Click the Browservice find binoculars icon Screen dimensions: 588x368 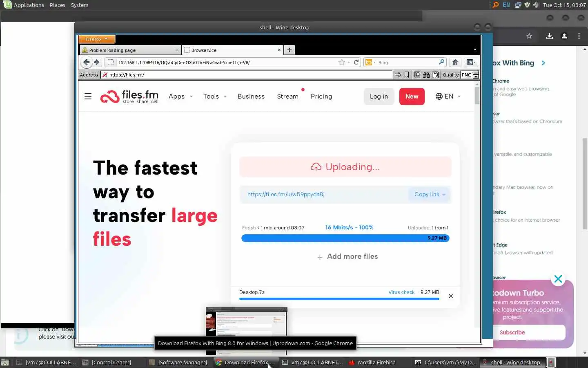point(426,75)
